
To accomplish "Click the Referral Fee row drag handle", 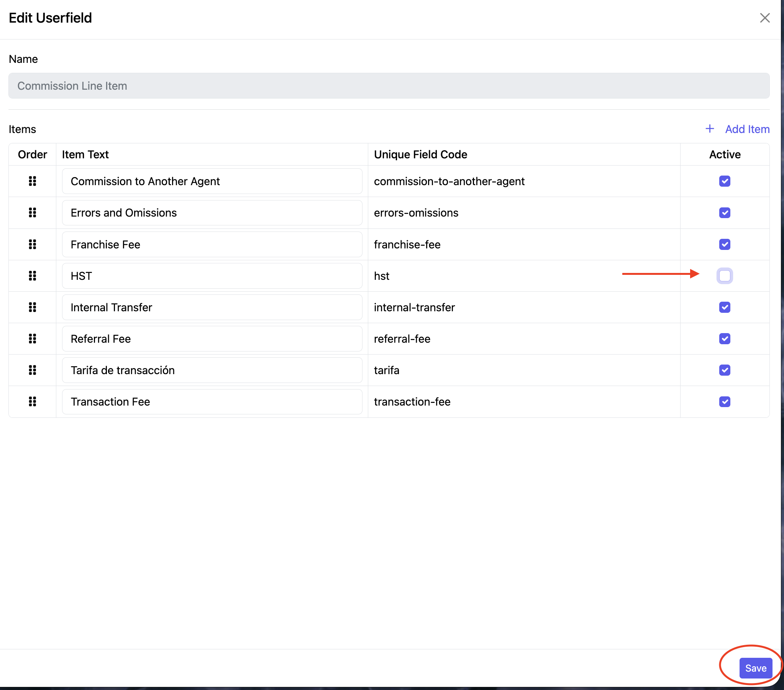I will [33, 339].
